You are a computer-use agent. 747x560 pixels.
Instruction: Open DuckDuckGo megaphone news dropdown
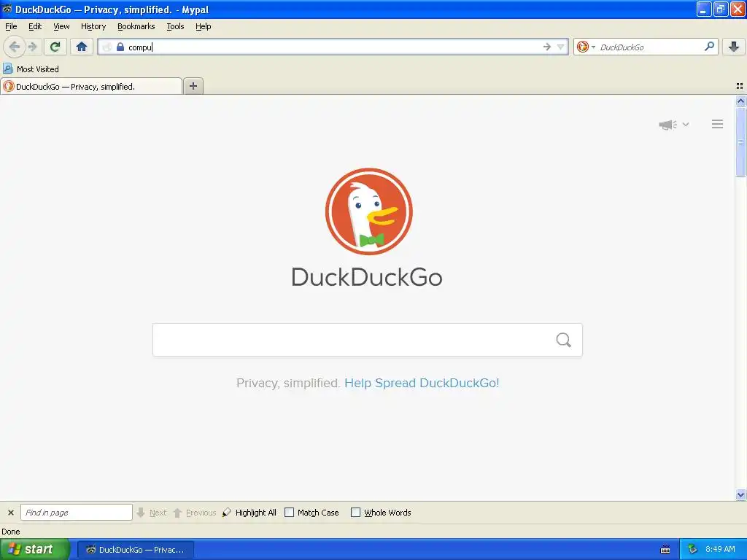673,125
